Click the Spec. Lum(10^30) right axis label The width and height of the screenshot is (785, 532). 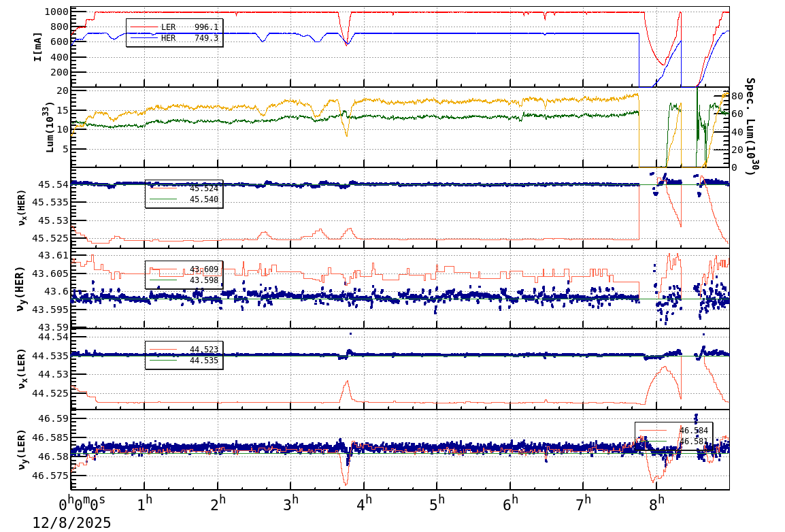point(748,126)
